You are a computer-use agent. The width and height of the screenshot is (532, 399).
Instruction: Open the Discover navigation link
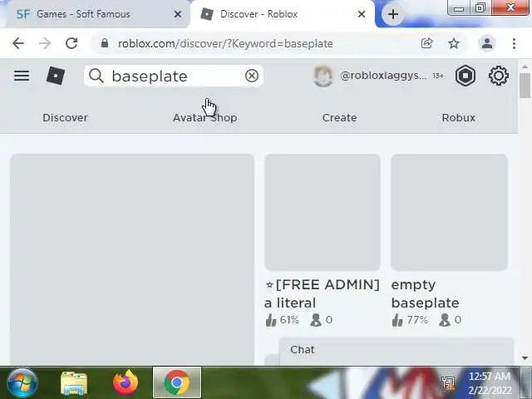click(x=65, y=118)
